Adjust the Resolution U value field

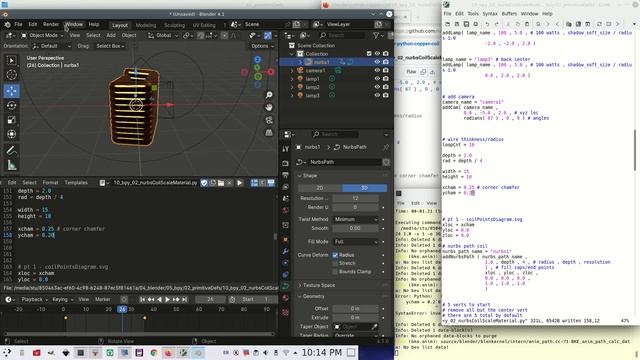click(x=356, y=198)
